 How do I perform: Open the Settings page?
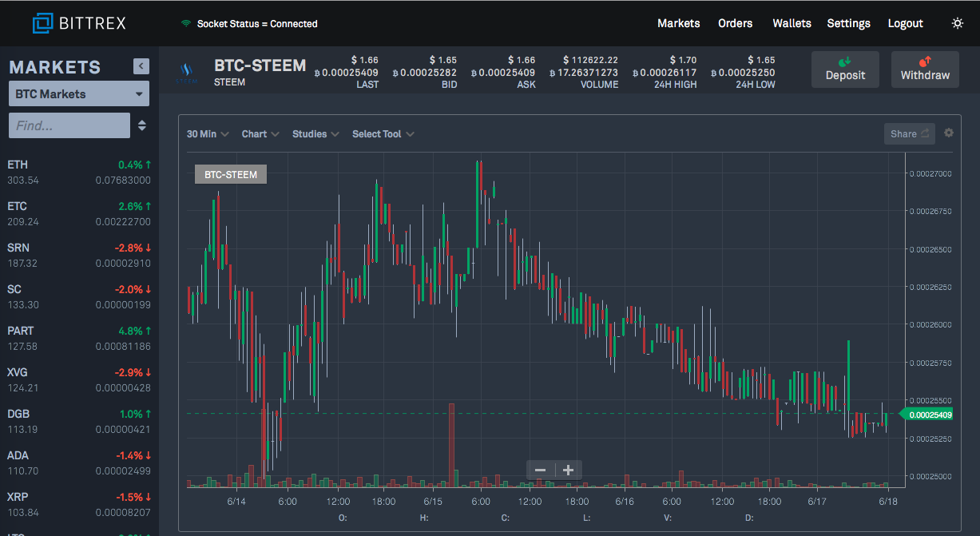[x=849, y=23]
